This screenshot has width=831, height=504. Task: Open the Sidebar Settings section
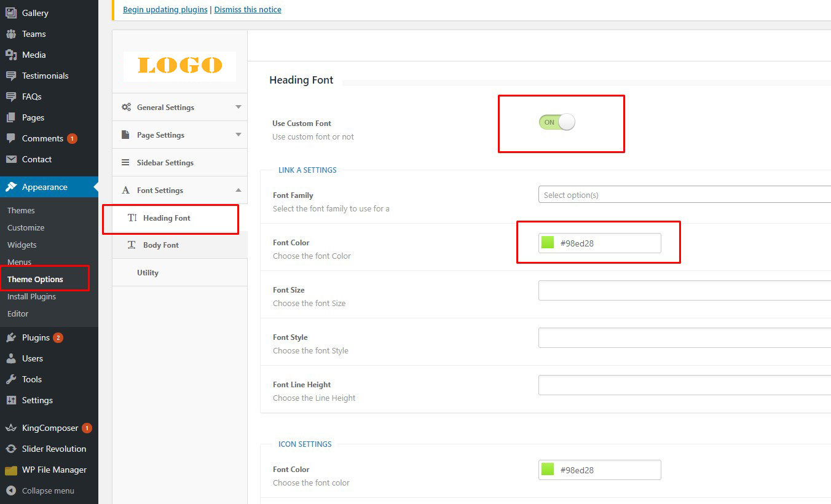point(165,163)
